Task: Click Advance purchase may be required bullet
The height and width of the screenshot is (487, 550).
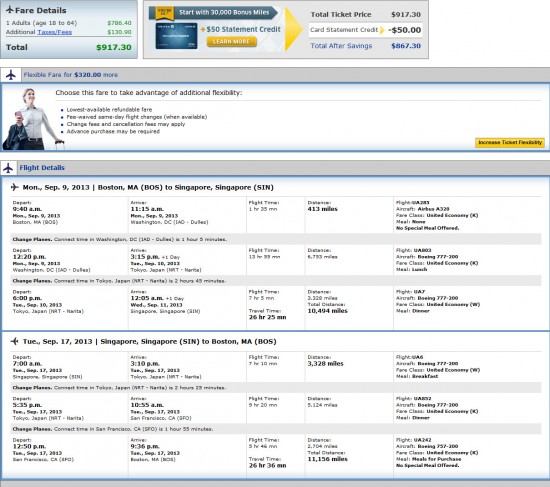Action: click(x=113, y=132)
